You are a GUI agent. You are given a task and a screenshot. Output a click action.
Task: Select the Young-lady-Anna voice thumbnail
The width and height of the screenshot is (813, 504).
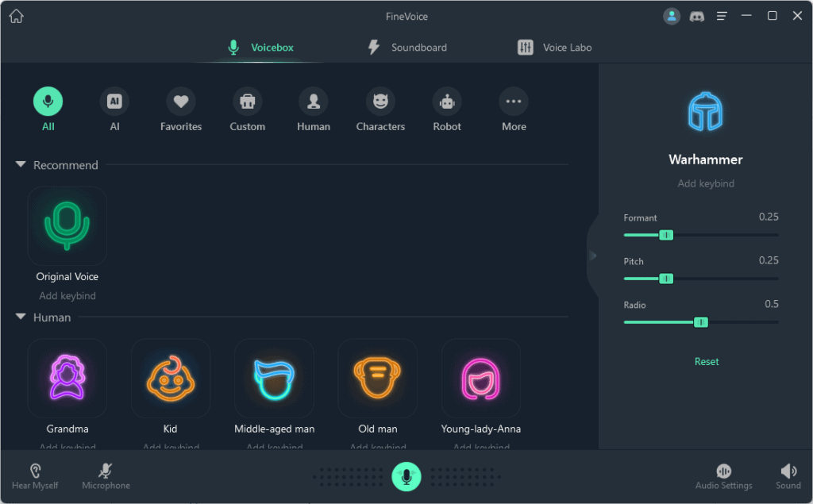click(480, 378)
